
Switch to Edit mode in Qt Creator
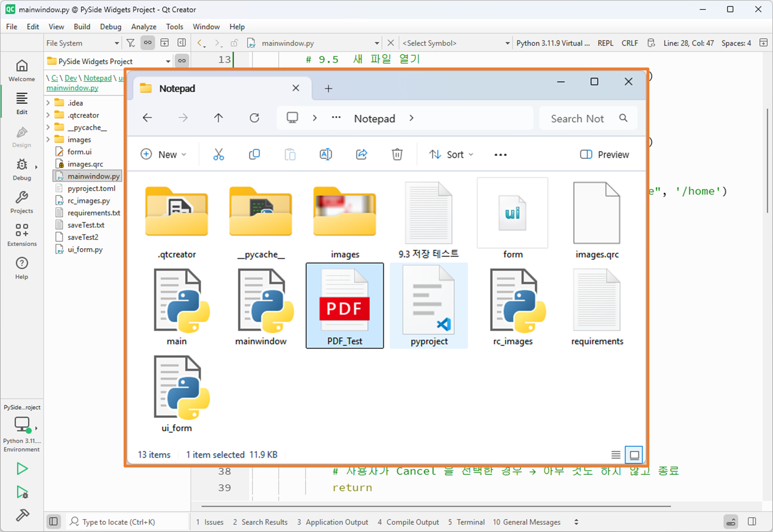click(x=22, y=104)
